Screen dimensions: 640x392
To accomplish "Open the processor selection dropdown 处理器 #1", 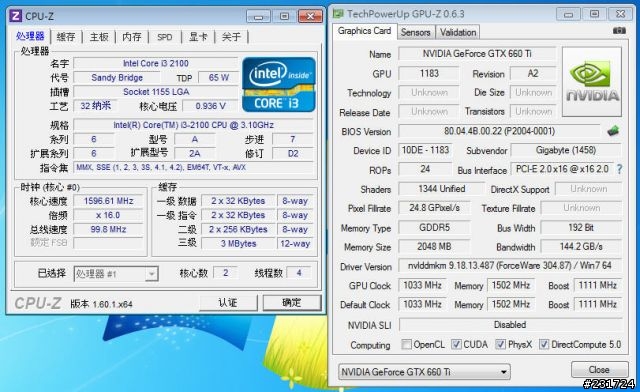I will (116, 274).
